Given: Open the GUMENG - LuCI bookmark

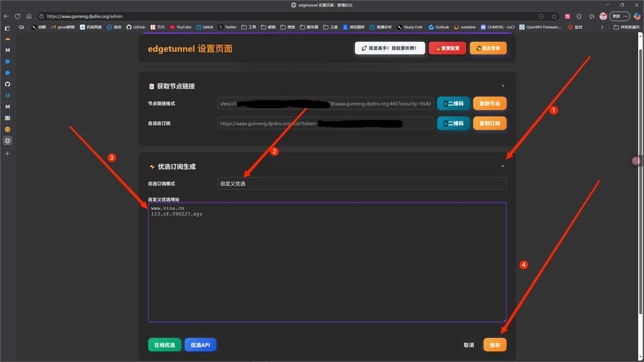Looking at the screenshot, I should [497, 27].
